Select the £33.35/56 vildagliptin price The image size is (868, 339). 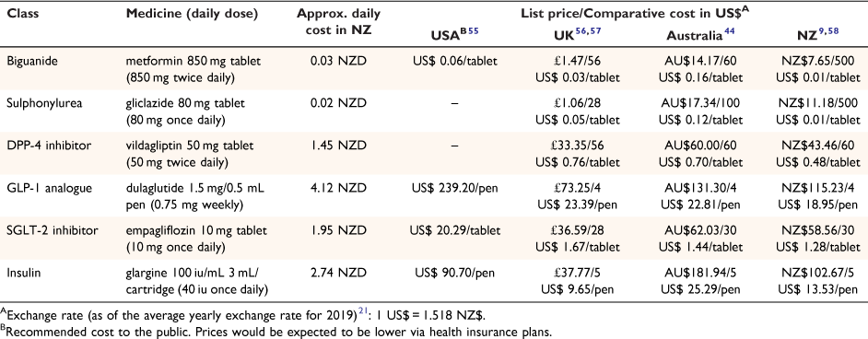click(x=578, y=146)
